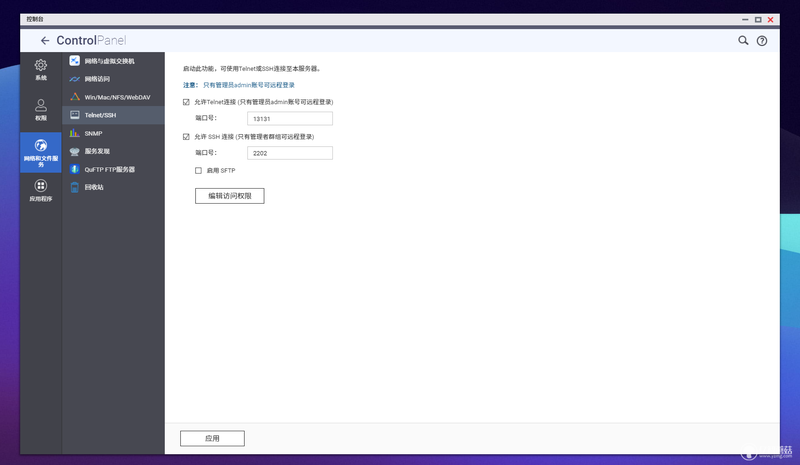Open help via the question mark icon
This screenshot has width=800, height=465.
coord(762,41)
